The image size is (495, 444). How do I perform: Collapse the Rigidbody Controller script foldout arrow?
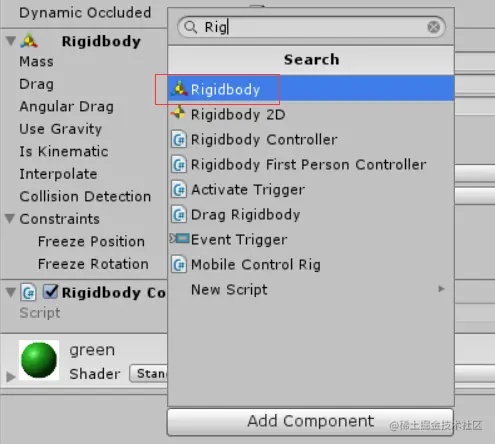coord(11,292)
